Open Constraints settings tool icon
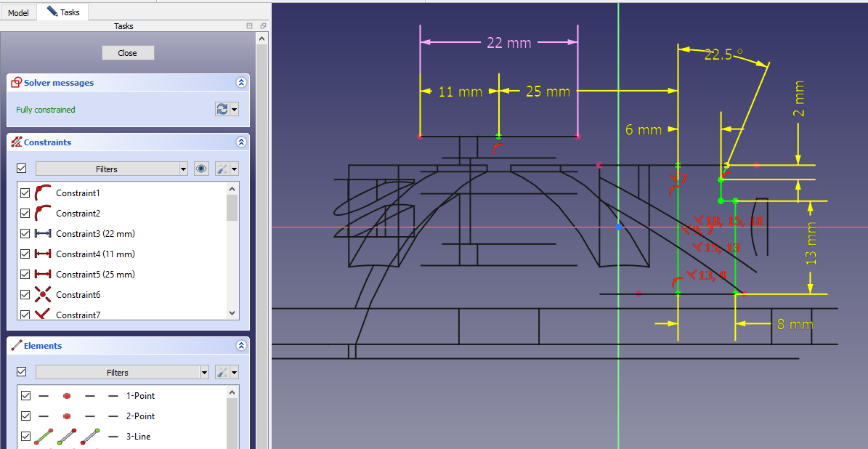 point(223,169)
